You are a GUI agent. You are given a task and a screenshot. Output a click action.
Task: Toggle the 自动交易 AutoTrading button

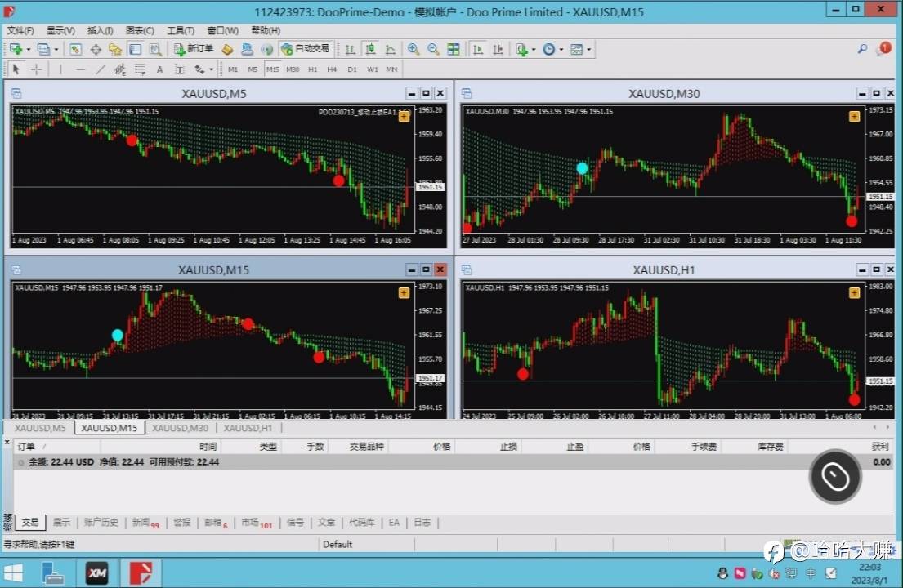(x=306, y=49)
